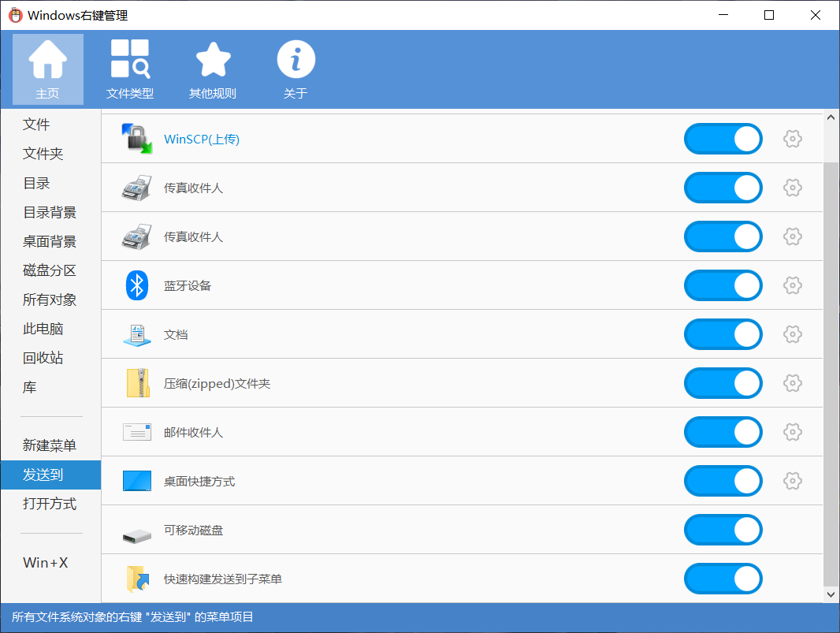Select 磁盘分区 in the sidebar
Viewport: 840px width, 633px height.
(x=51, y=270)
